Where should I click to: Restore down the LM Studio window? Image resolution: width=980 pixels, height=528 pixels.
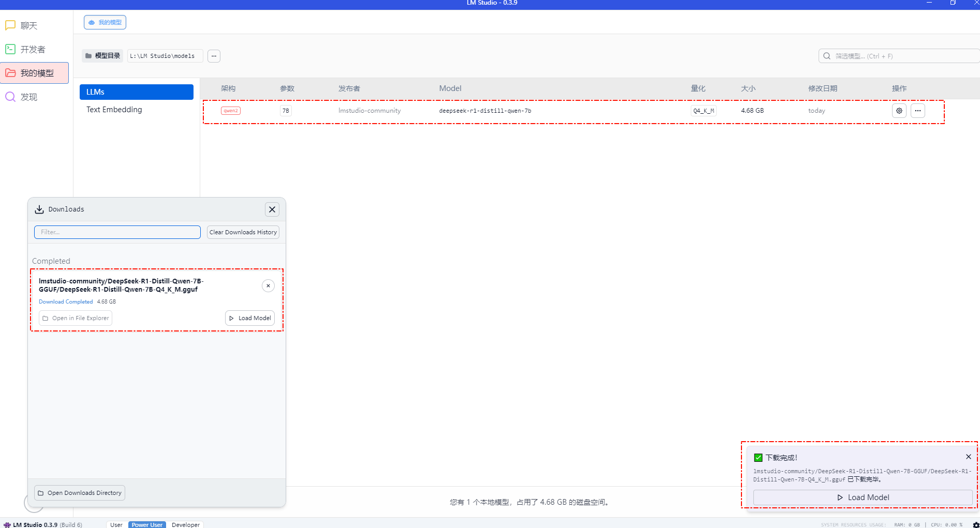pos(953,3)
